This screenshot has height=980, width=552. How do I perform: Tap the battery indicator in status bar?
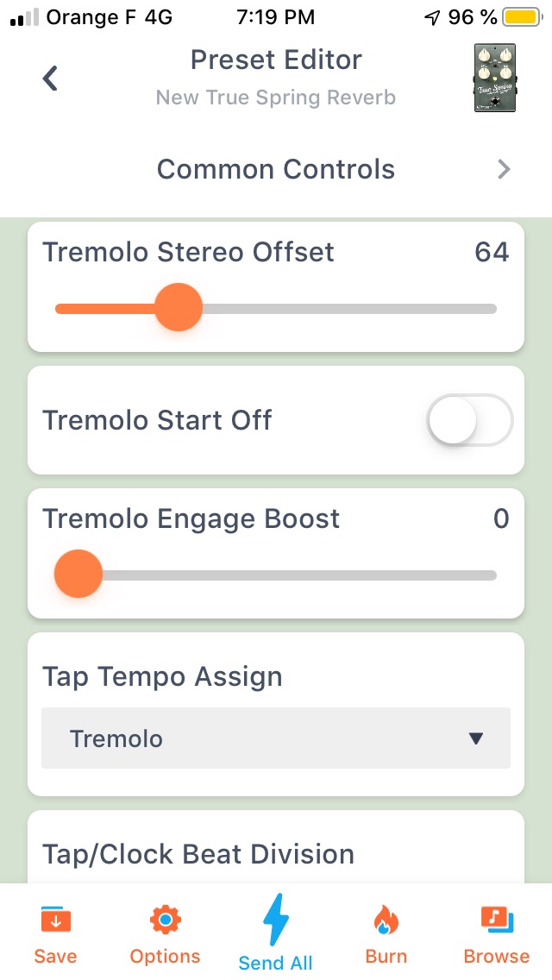pos(518,16)
